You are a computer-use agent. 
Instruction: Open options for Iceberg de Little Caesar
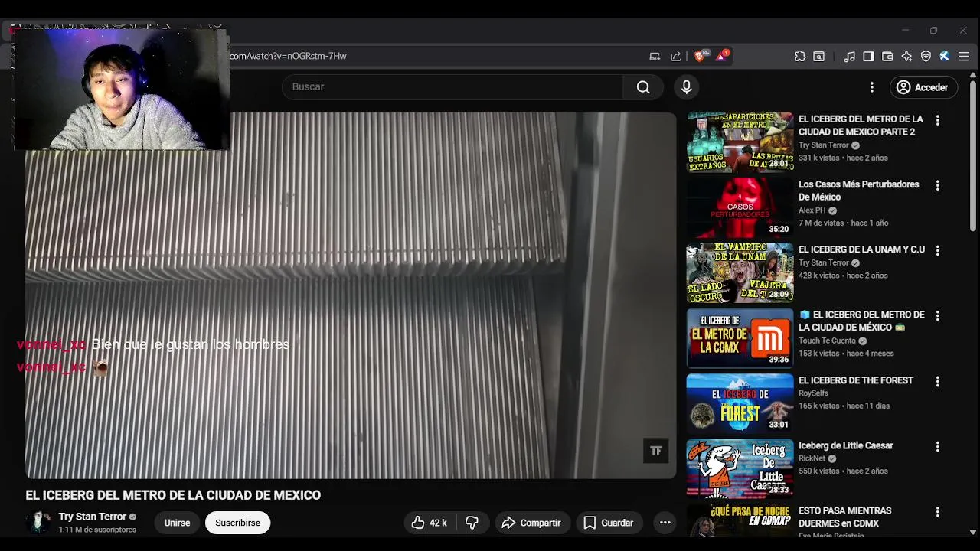[937, 446]
